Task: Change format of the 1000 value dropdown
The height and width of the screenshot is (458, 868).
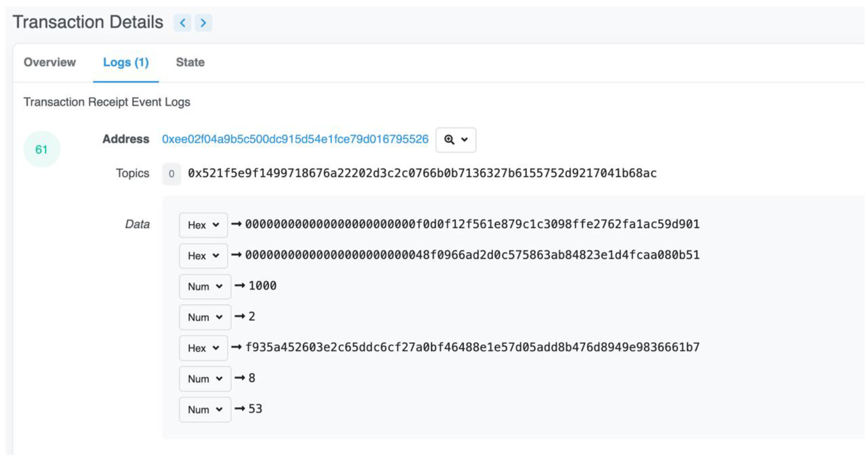Action: coord(205,287)
